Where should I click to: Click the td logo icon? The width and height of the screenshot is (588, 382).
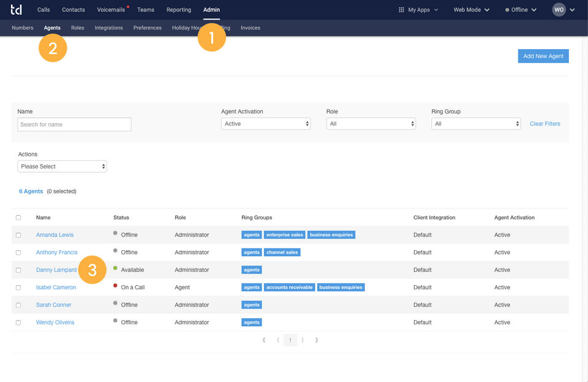coord(16,10)
